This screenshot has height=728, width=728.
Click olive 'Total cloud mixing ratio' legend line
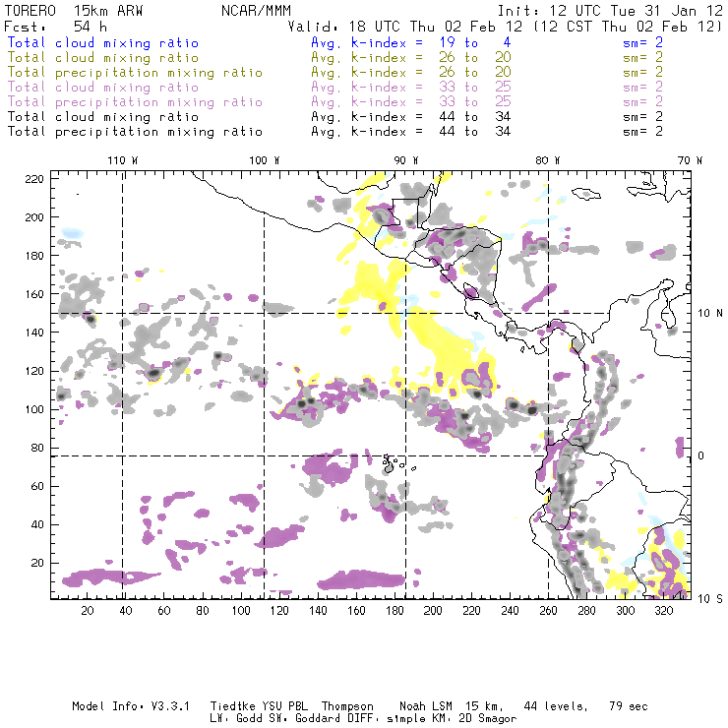(103, 58)
